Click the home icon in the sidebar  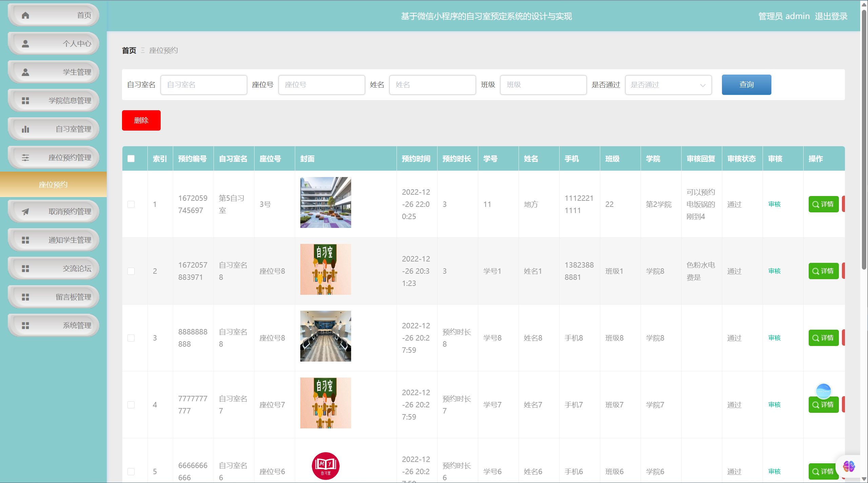pyautogui.click(x=25, y=15)
